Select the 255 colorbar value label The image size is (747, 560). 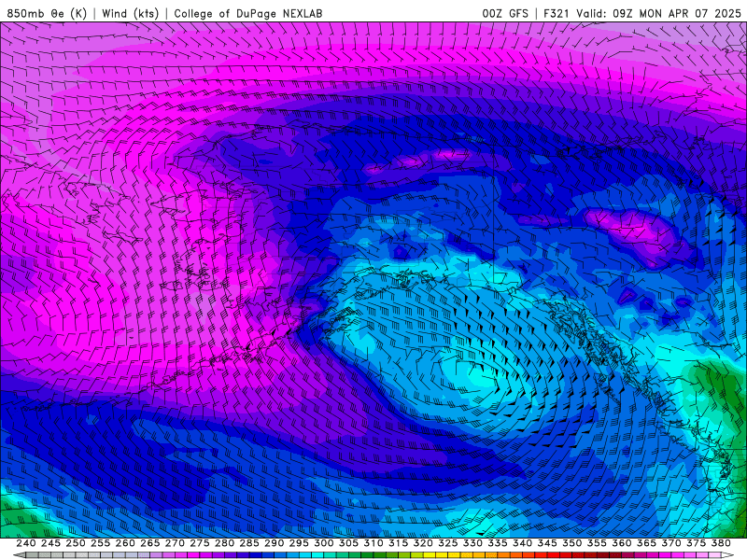(101, 543)
